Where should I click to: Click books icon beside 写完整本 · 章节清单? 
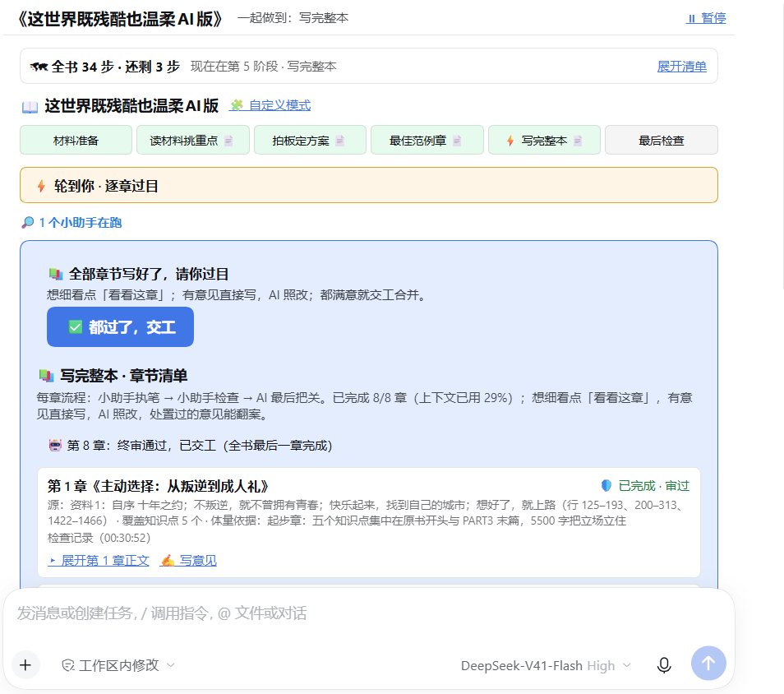click(46, 375)
